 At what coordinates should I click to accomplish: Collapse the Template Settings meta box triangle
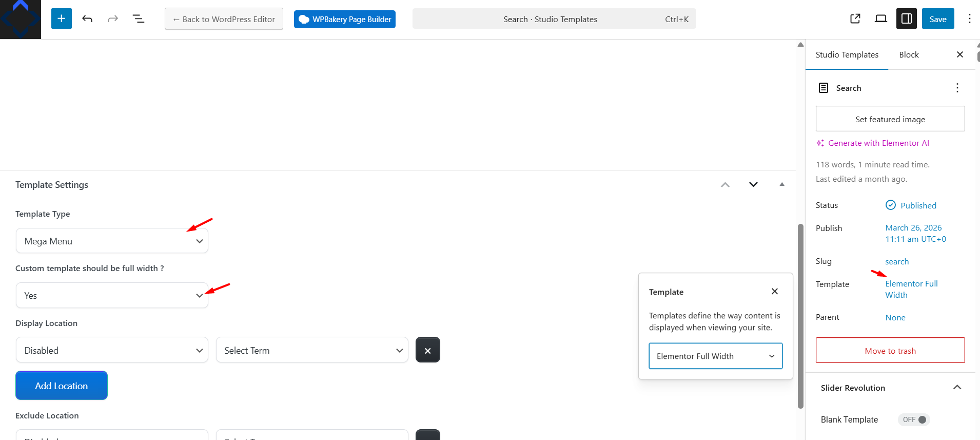click(781, 184)
